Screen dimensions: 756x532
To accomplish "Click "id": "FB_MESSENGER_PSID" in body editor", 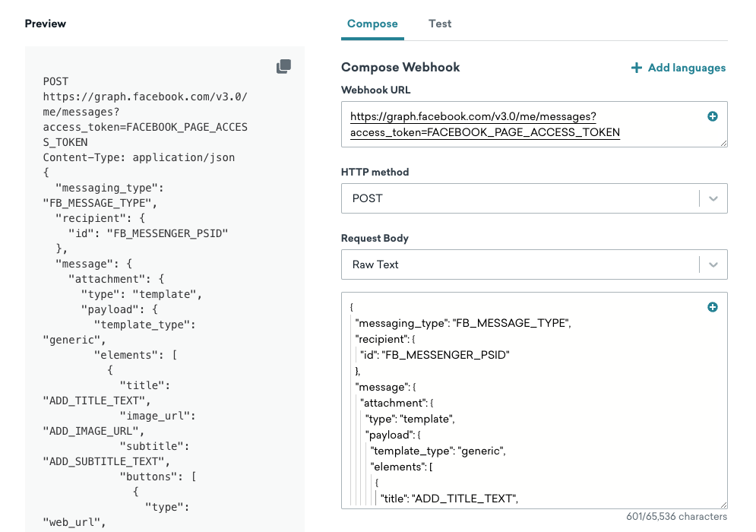I will (435, 355).
